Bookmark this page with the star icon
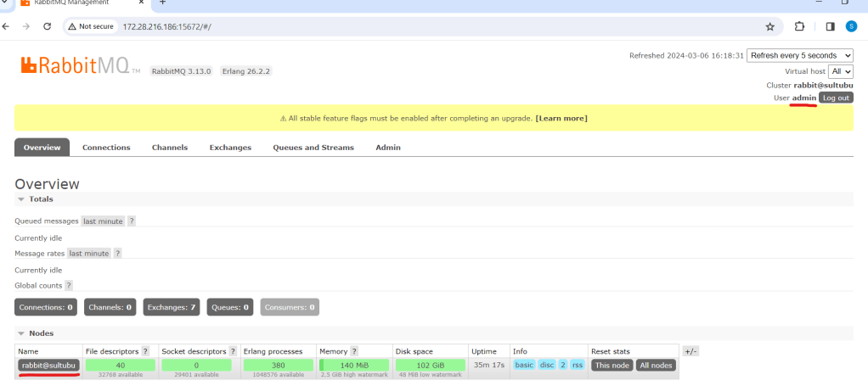This screenshot has width=868, height=386. [x=769, y=26]
